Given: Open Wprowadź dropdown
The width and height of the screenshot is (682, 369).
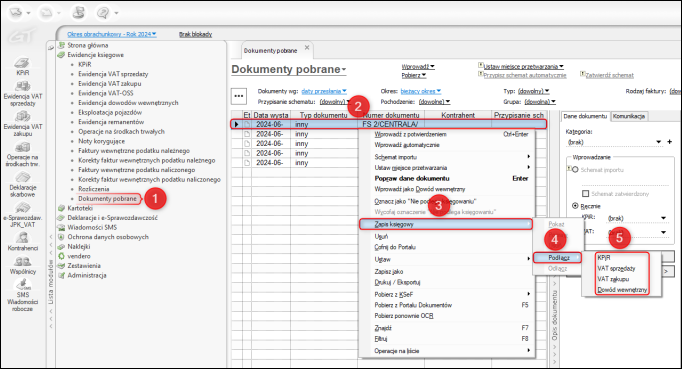Looking at the screenshot, I should [418, 67].
